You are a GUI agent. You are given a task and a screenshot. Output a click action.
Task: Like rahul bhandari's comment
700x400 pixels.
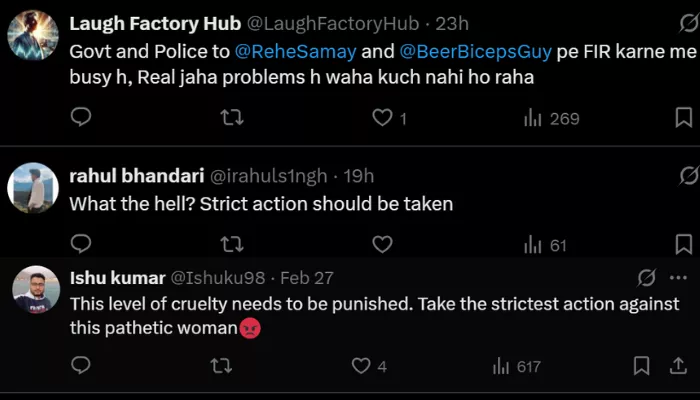(381, 244)
